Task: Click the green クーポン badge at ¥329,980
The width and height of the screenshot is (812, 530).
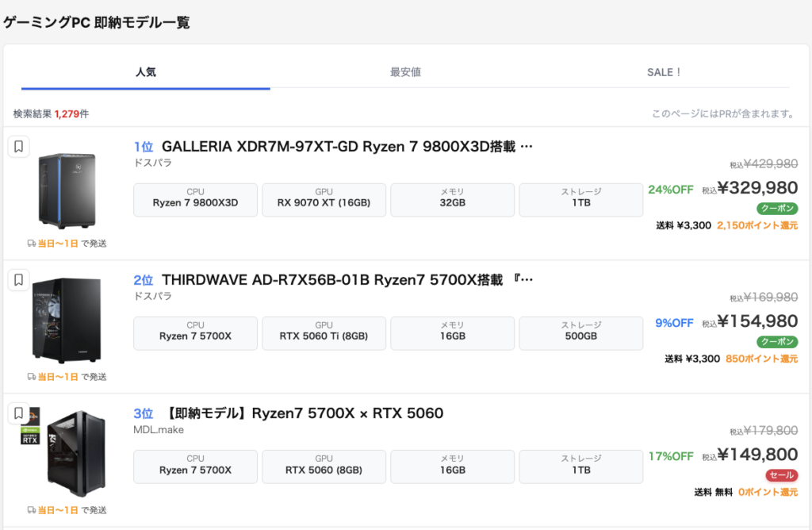Action: (777, 209)
